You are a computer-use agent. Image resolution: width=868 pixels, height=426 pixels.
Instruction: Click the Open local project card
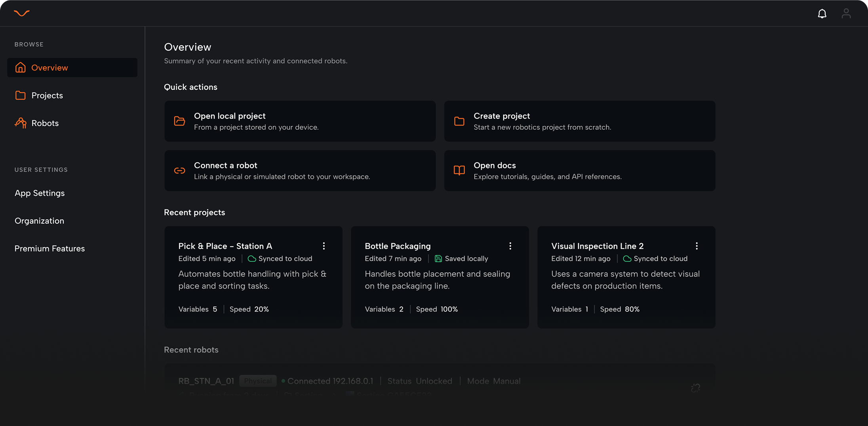(x=300, y=121)
